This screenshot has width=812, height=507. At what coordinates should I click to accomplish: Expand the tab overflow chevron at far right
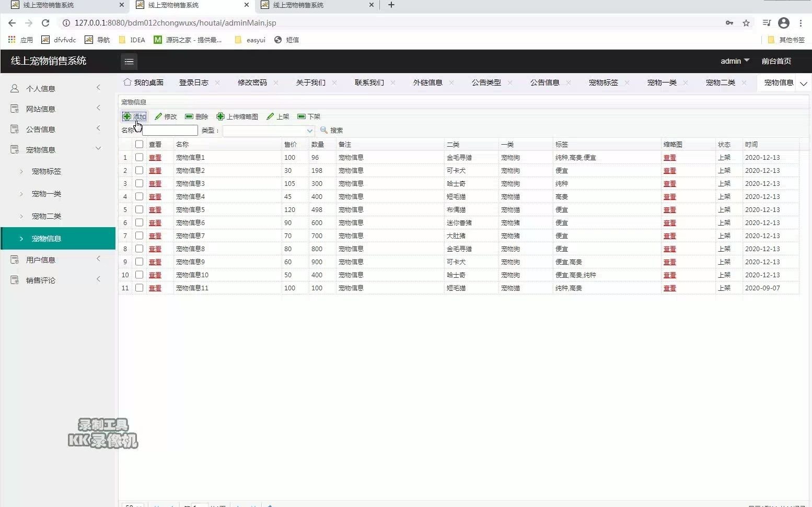click(804, 83)
